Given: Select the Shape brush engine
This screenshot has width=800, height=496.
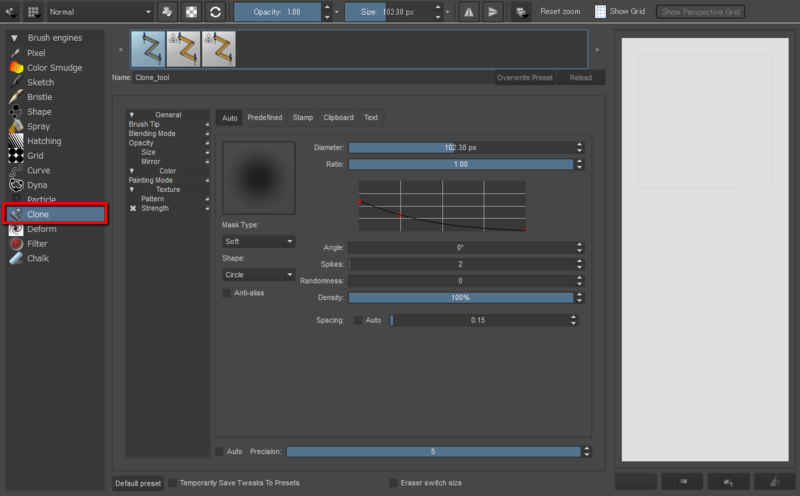Looking at the screenshot, I should click(x=39, y=112).
